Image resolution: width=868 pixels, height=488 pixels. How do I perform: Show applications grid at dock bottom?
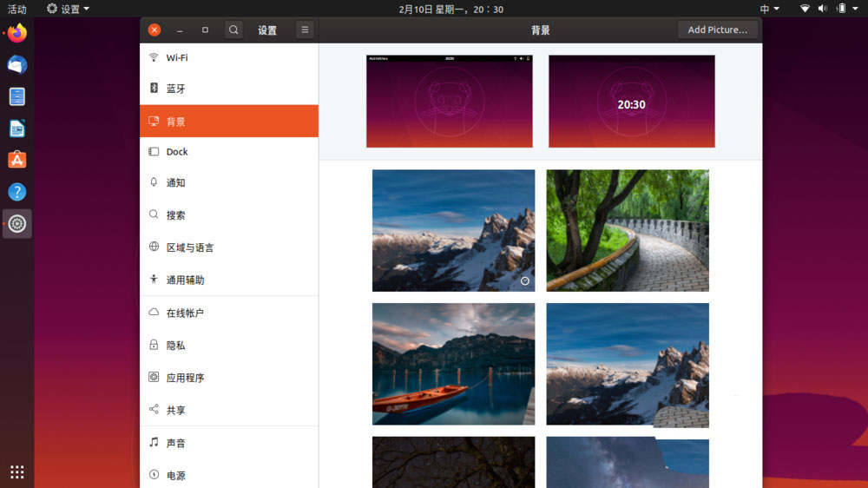point(17,472)
